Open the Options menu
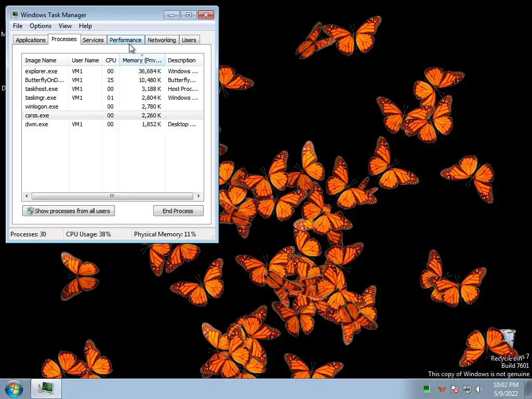The height and width of the screenshot is (399, 532). (41, 26)
